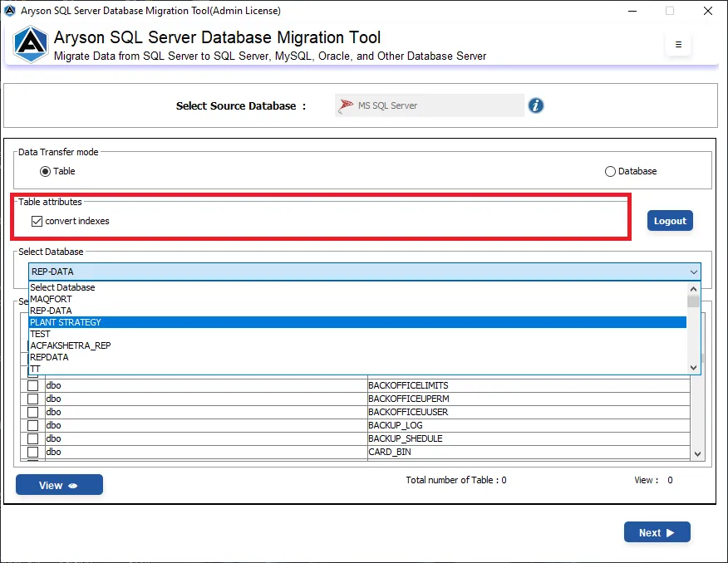This screenshot has height=563, width=728.
Task: Select the Table transfer mode
Action: coord(45,172)
